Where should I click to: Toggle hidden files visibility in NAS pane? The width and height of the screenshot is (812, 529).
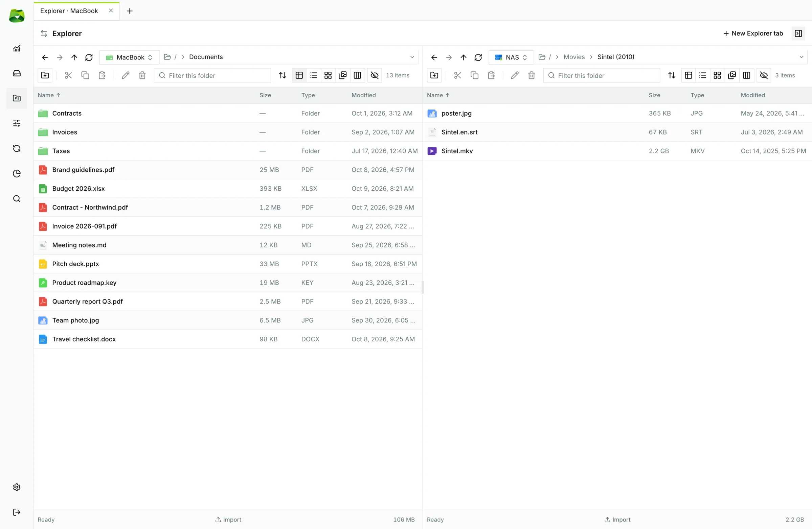(x=764, y=75)
